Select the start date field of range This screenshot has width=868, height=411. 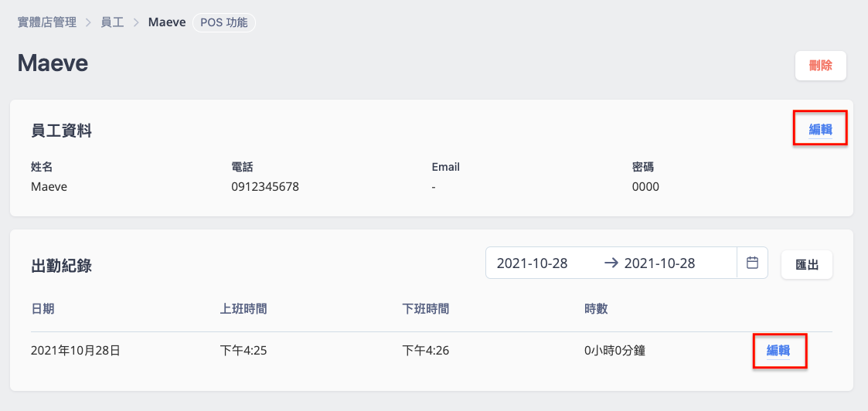(x=532, y=263)
